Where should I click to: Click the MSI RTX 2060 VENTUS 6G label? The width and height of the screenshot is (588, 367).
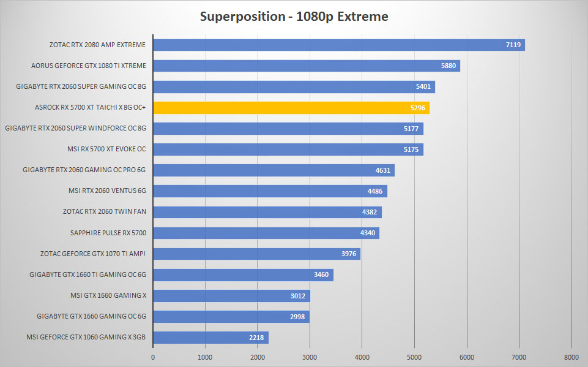click(107, 191)
